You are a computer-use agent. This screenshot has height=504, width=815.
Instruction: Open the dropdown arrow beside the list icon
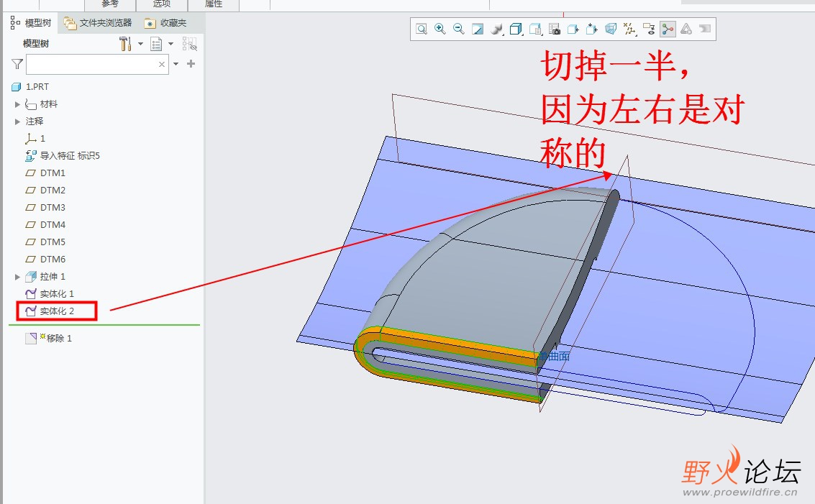click(170, 44)
